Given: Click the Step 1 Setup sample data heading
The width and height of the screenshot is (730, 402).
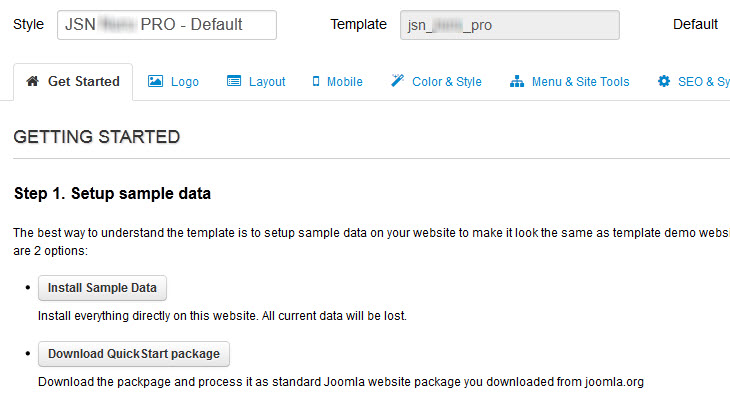Looking at the screenshot, I should [112, 193].
